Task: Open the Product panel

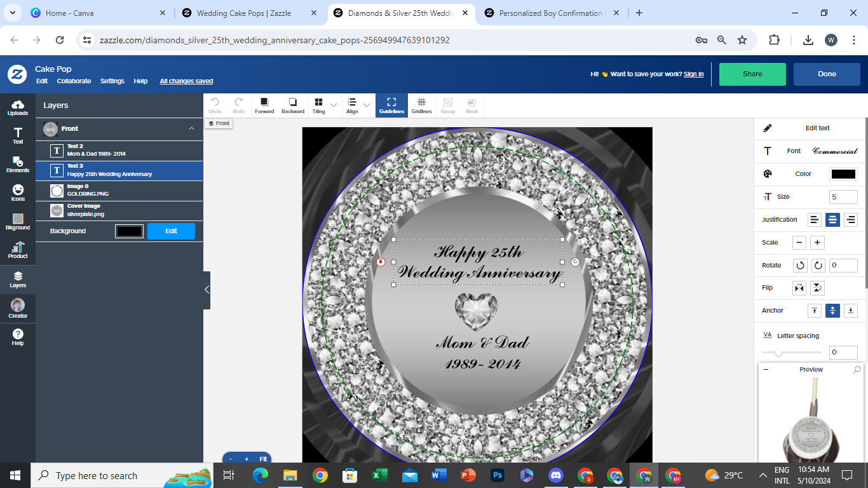Action: pos(18,250)
